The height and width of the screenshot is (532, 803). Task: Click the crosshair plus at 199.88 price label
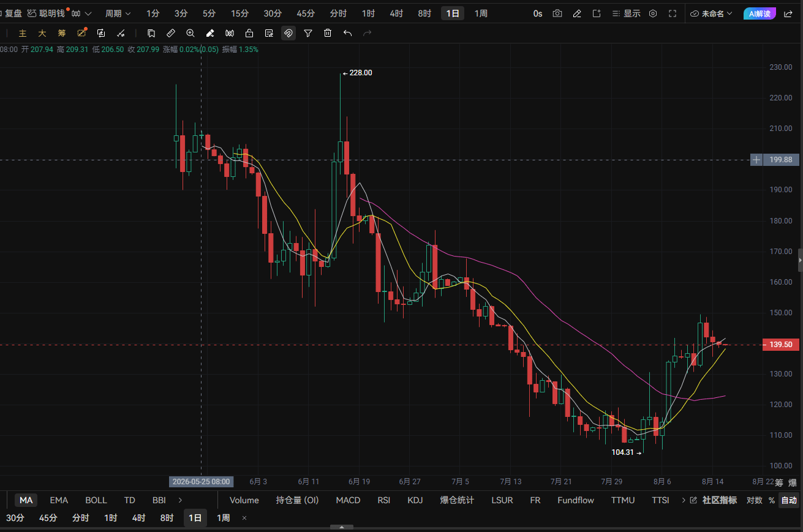coord(757,160)
